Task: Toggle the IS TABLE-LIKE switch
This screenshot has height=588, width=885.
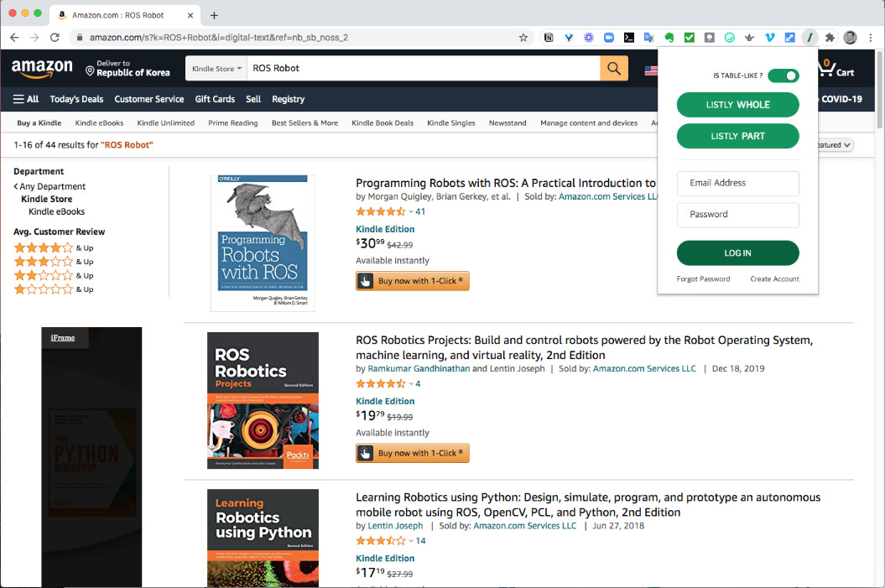Action: tap(783, 75)
